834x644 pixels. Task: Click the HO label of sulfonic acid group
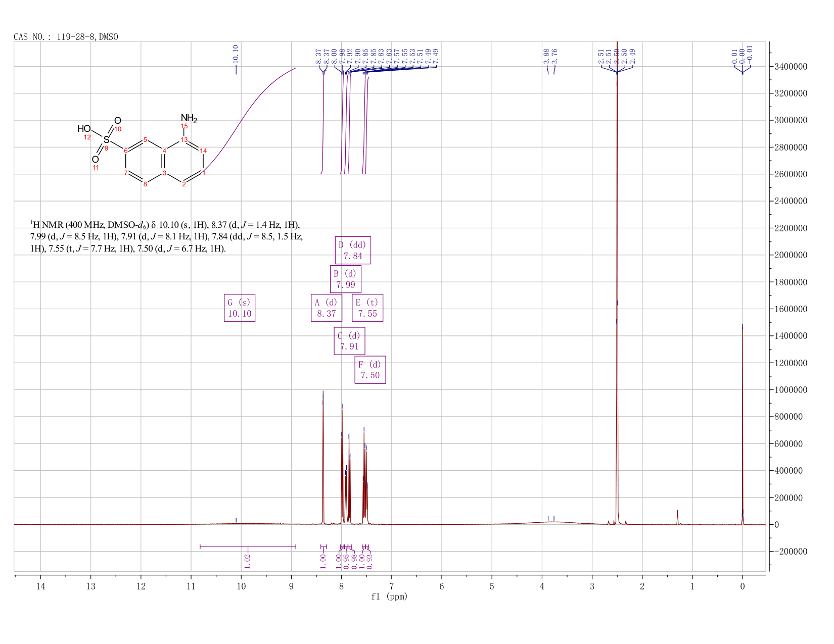tap(84, 129)
